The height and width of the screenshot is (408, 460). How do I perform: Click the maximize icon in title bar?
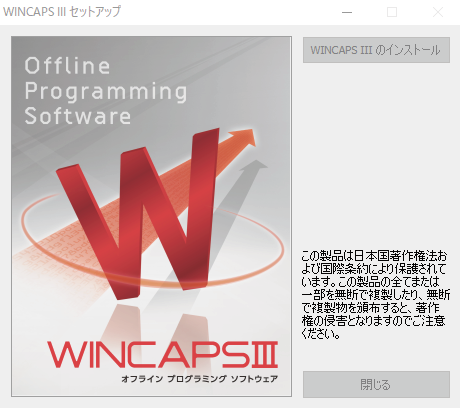coord(392,12)
